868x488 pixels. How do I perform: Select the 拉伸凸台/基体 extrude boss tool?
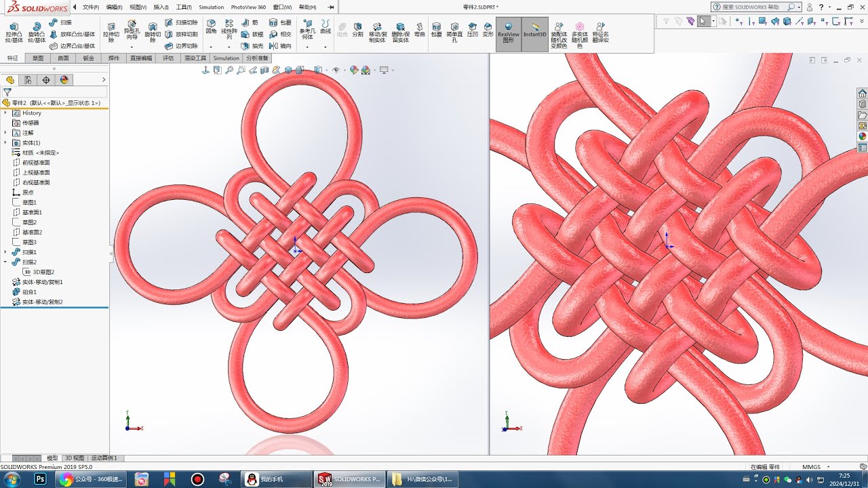(x=14, y=33)
